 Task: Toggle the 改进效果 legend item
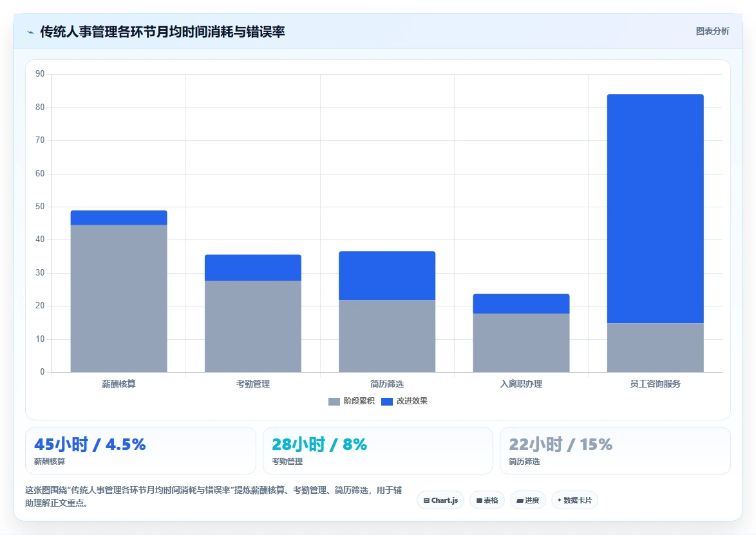point(404,401)
